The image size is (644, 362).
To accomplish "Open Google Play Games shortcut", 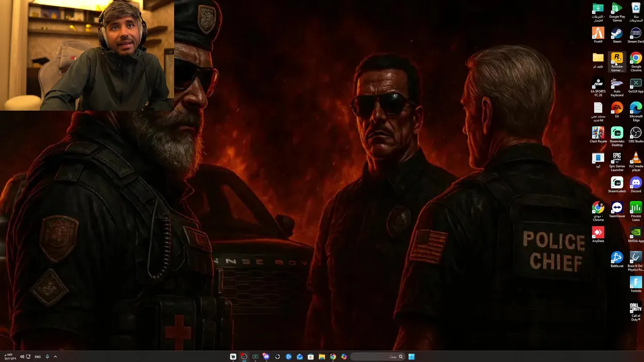I will tap(617, 12).
